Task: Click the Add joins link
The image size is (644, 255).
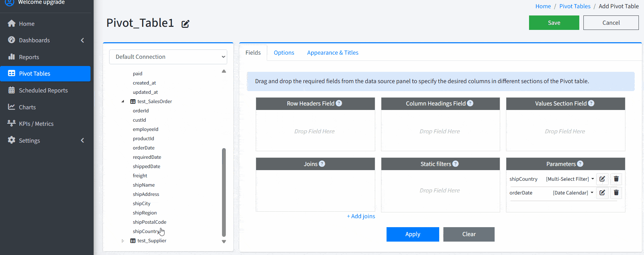Action: click(x=361, y=216)
